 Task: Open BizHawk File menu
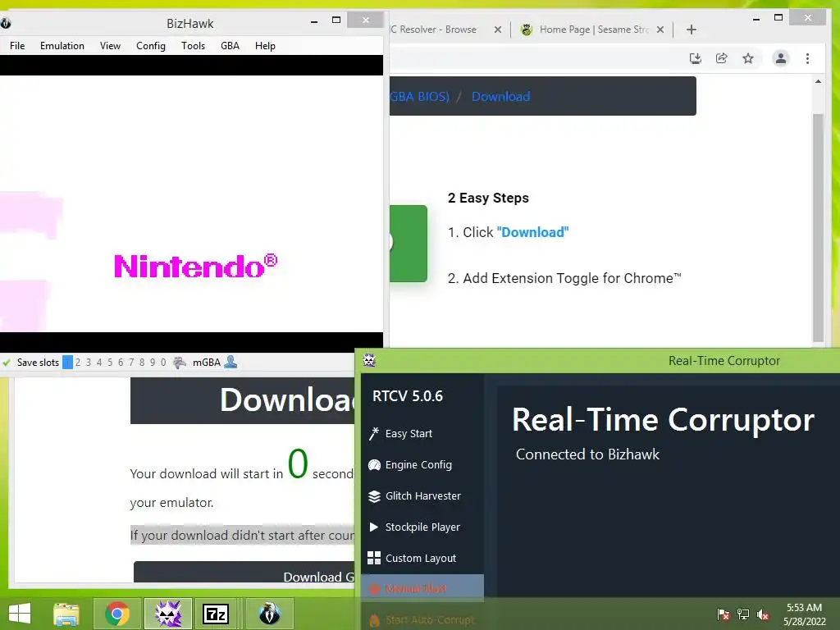pos(17,46)
